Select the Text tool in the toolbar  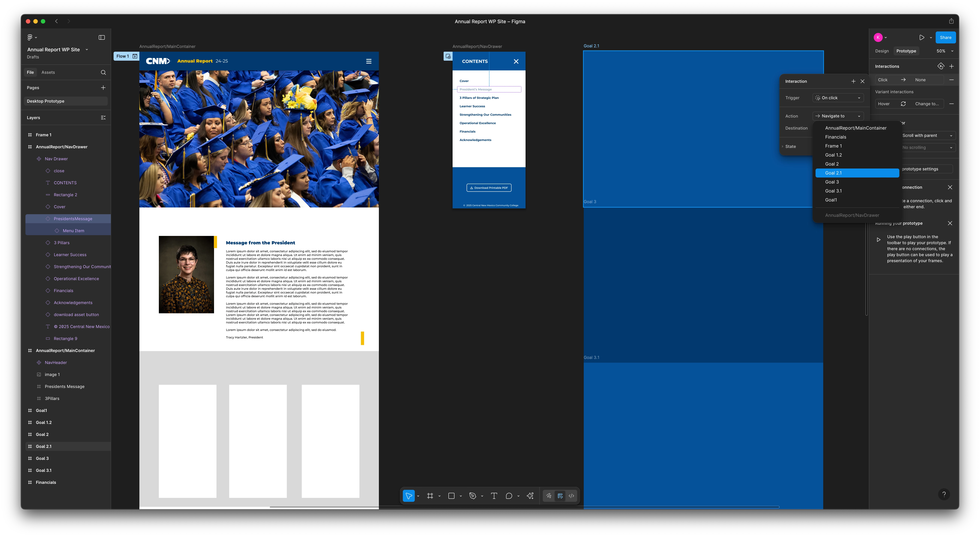click(x=494, y=496)
